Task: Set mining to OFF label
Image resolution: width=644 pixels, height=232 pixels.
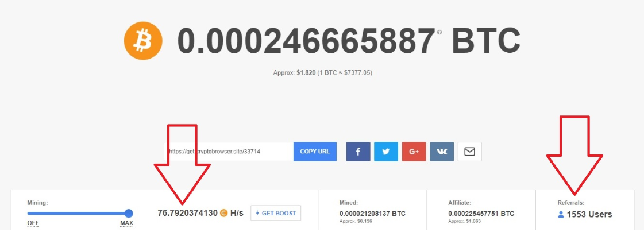Action: [x=33, y=223]
